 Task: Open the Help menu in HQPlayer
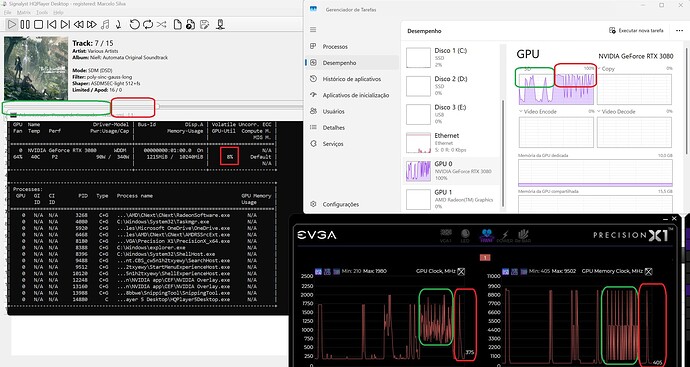(x=58, y=13)
